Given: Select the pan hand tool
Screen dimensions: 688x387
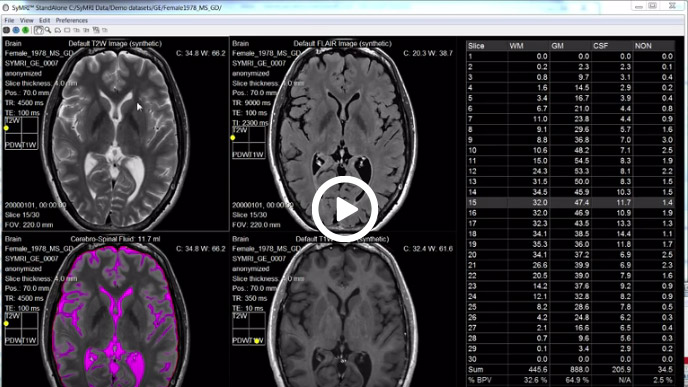Looking at the screenshot, I should point(39,30).
